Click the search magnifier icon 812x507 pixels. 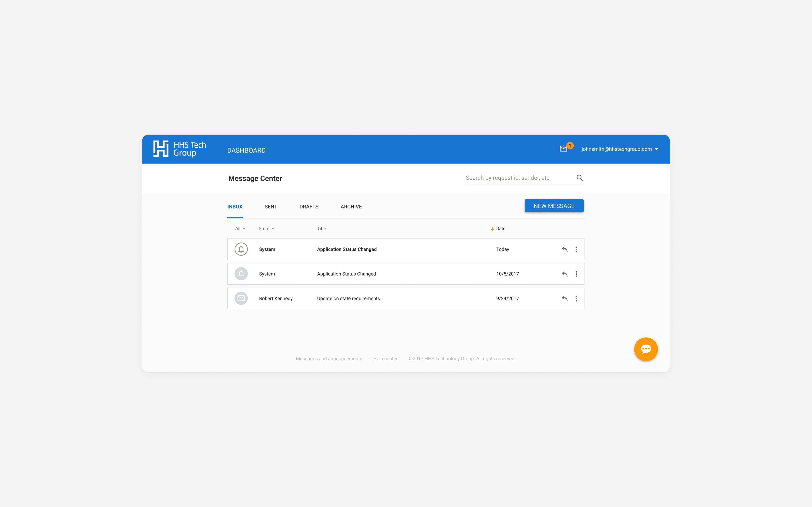tap(579, 178)
